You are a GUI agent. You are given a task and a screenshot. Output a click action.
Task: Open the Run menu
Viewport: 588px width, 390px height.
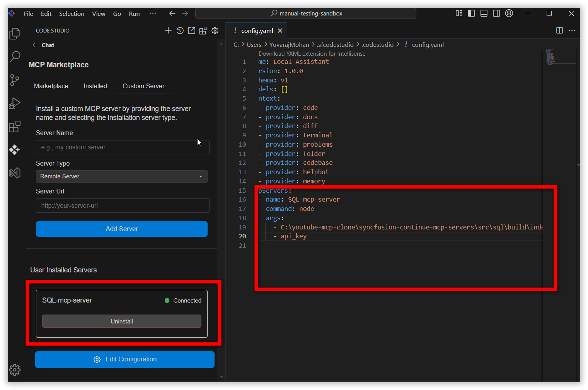tap(134, 14)
